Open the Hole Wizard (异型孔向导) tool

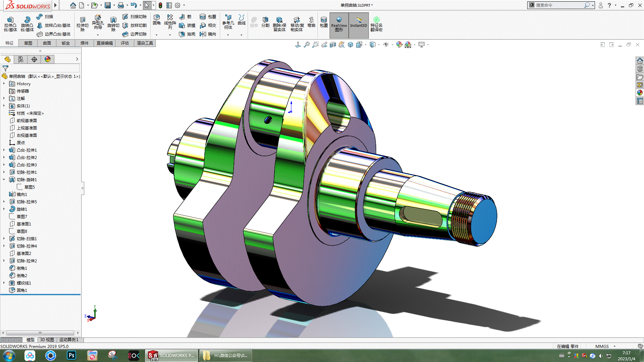[x=98, y=22]
